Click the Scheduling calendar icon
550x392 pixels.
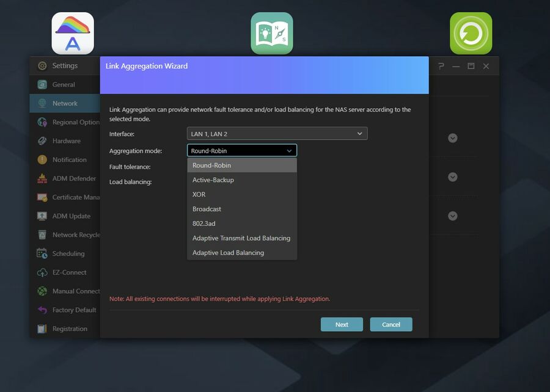(42, 254)
